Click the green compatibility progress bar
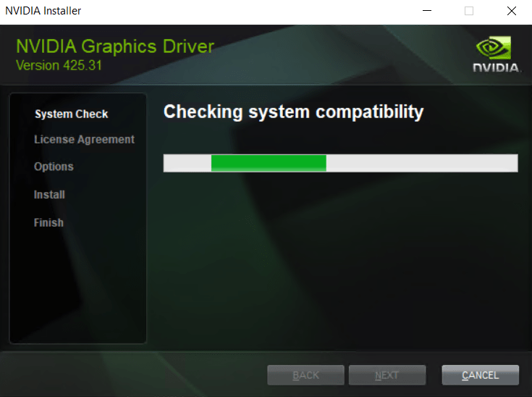532x397 pixels. (341, 163)
